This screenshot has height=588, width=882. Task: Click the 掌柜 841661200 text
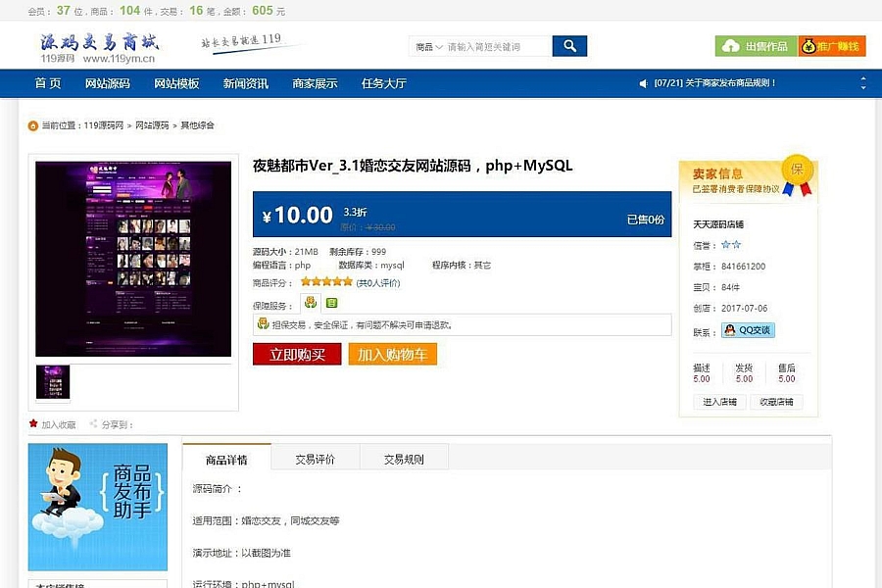tap(729, 267)
